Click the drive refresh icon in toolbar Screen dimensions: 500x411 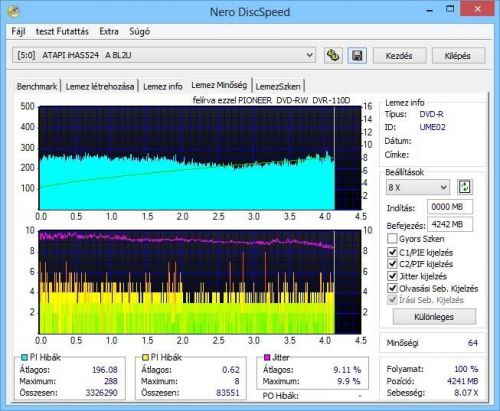coord(333,55)
